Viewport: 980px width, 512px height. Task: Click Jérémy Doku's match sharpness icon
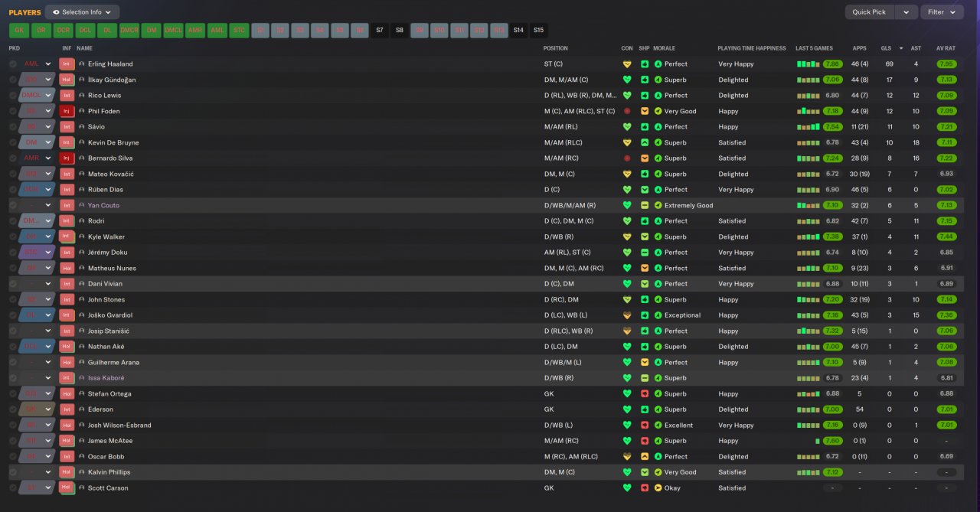(x=645, y=253)
